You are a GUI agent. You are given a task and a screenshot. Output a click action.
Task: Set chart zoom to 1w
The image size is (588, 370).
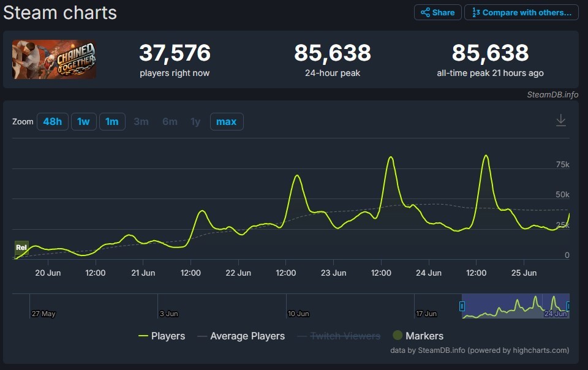tap(84, 121)
